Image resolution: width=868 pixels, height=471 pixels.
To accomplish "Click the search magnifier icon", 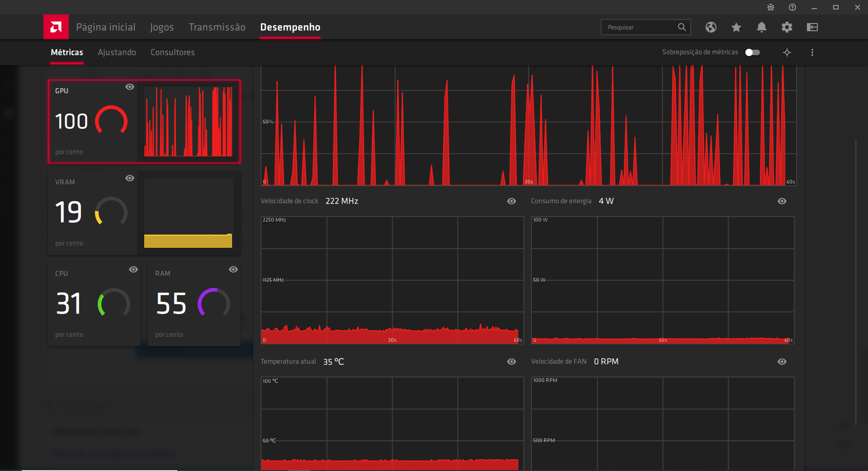I will 682,27.
